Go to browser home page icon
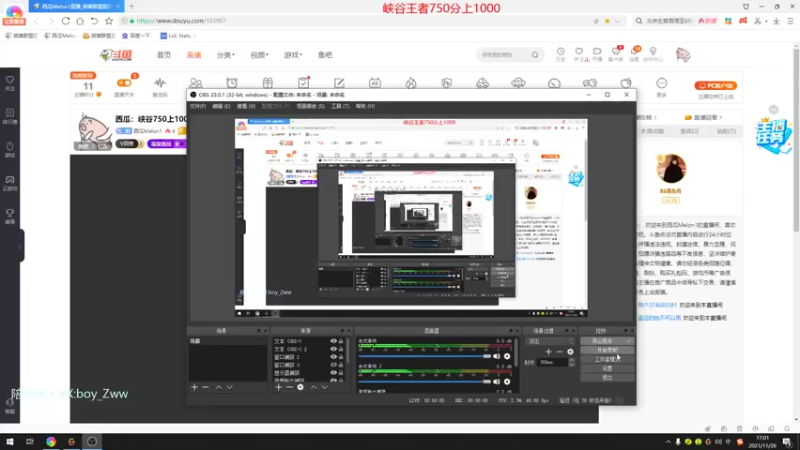800x450 pixels. 80,21
